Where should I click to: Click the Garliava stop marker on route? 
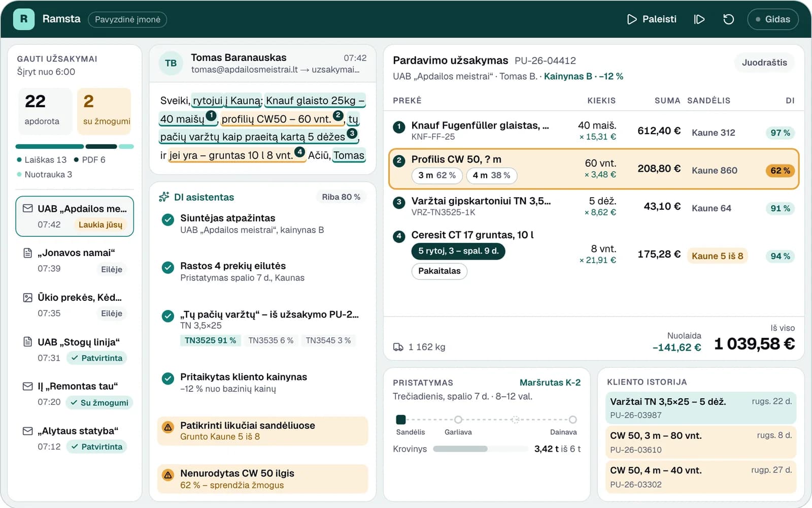pos(458,420)
